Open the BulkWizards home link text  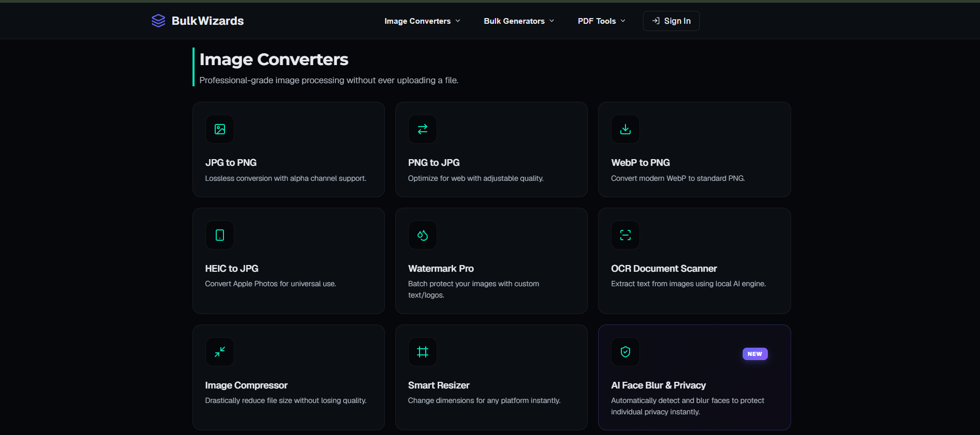[207, 21]
